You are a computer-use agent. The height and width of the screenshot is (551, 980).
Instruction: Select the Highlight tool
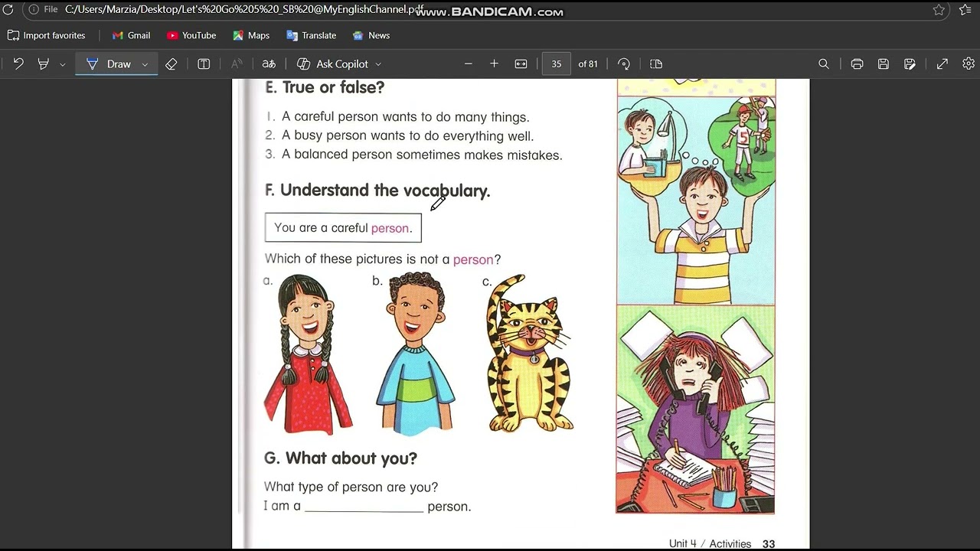point(44,64)
